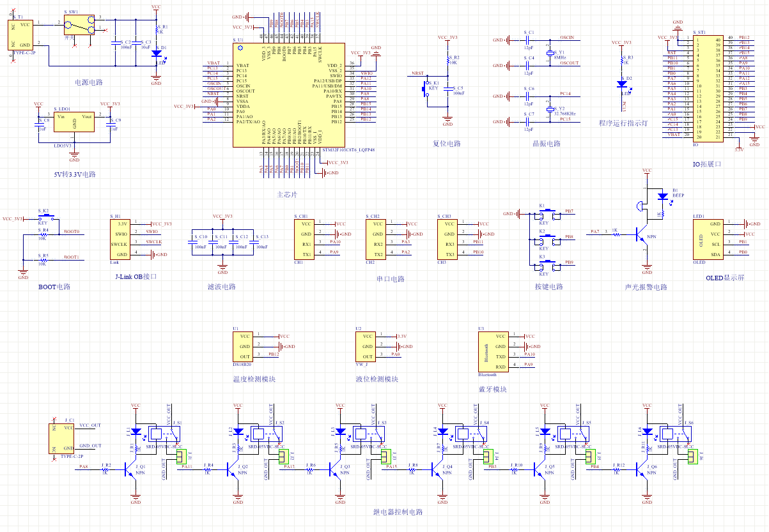Select the S_SW1 power switch symbol
This screenshot has height=532, width=769.
pos(80,24)
